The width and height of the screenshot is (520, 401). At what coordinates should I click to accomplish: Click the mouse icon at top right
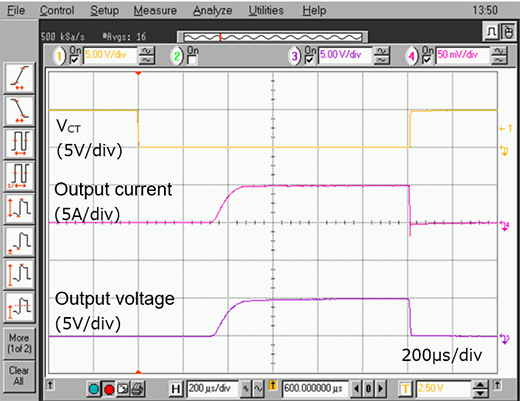point(508,32)
